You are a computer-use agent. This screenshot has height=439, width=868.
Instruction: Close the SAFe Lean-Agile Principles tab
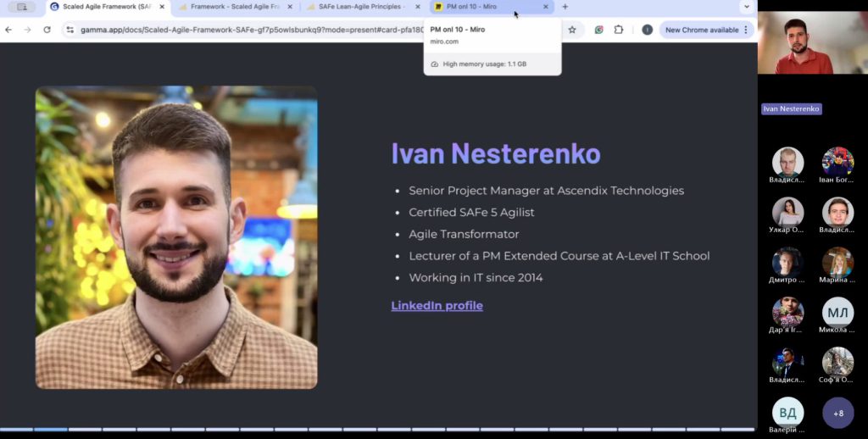[x=417, y=7]
